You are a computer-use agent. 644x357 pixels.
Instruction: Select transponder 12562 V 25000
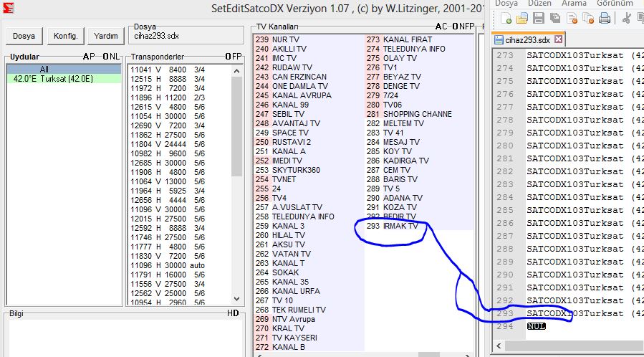click(168, 293)
